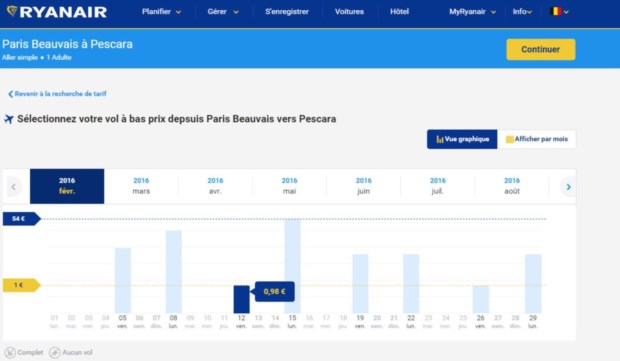Click the yellow Continuer button
The image size is (620, 361).
point(541,49)
